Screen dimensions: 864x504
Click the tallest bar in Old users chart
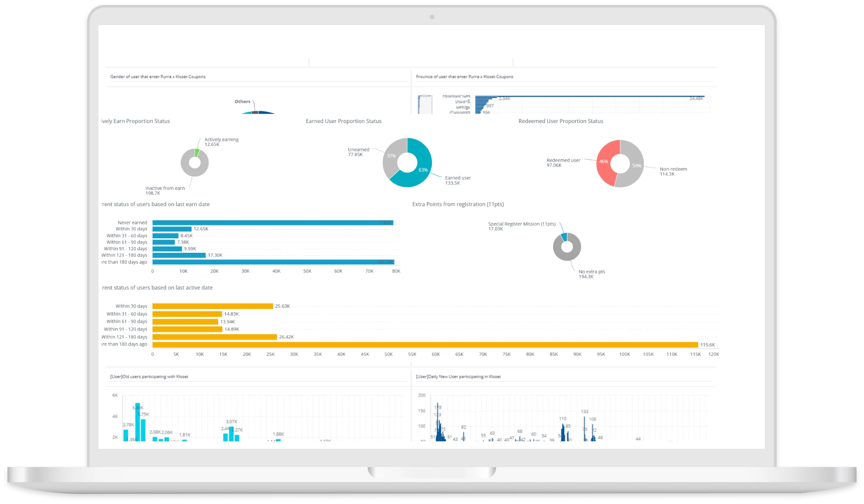pos(138,422)
